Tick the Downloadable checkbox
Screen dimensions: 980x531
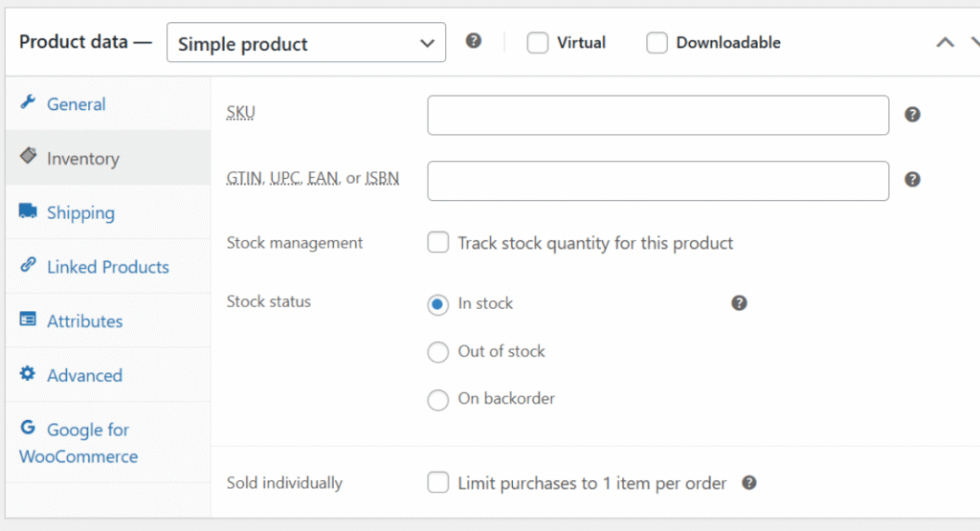pos(657,43)
